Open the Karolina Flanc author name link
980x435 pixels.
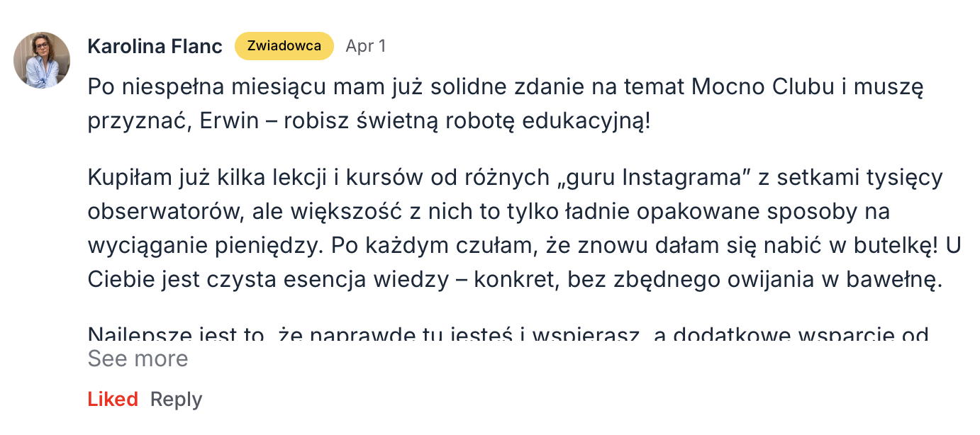point(155,47)
